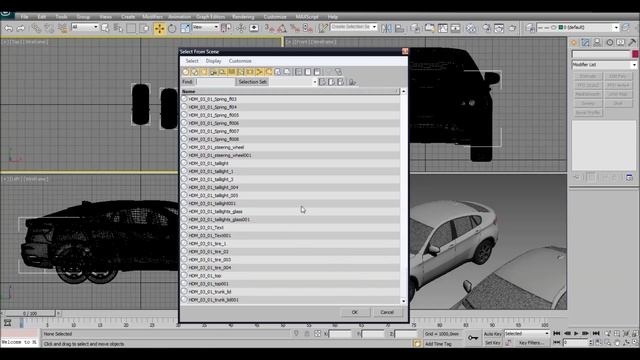Toggle Display Cameras filter in dialog toolbar
640x360 pixels.
213,72
